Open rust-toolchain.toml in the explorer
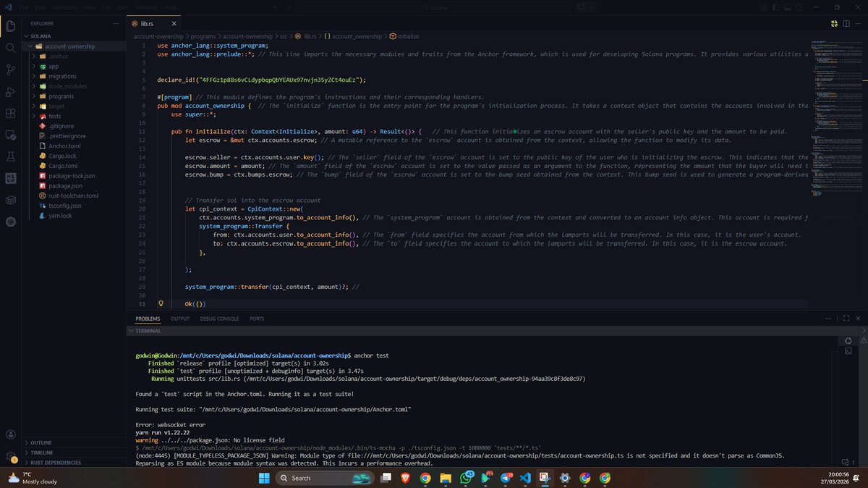This screenshot has width=868, height=488. pyautogui.click(x=75, y=195)
